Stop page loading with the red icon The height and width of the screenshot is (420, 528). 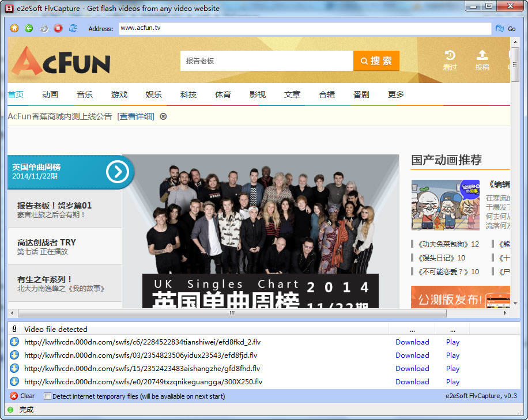pos(58,28)
